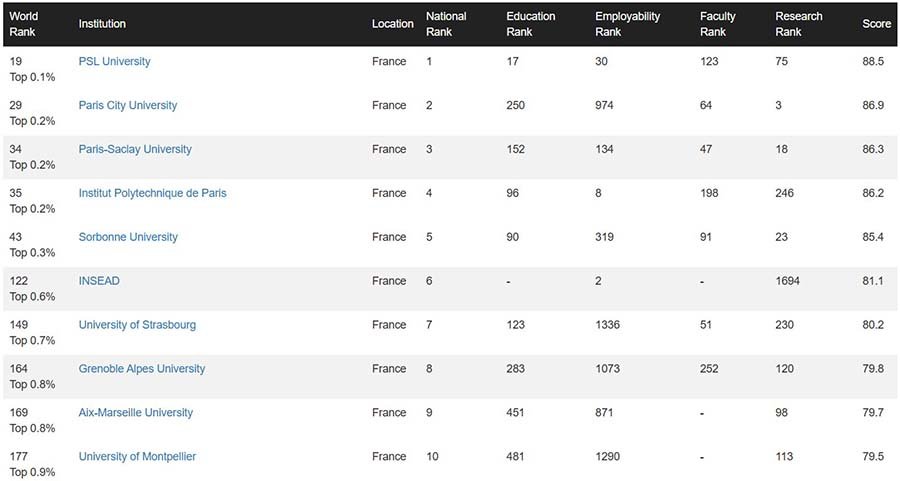Image resolution: width=900 pixels, height=481 pixels.
Task: Open University of Montpellier link
Action: (137, 458)
